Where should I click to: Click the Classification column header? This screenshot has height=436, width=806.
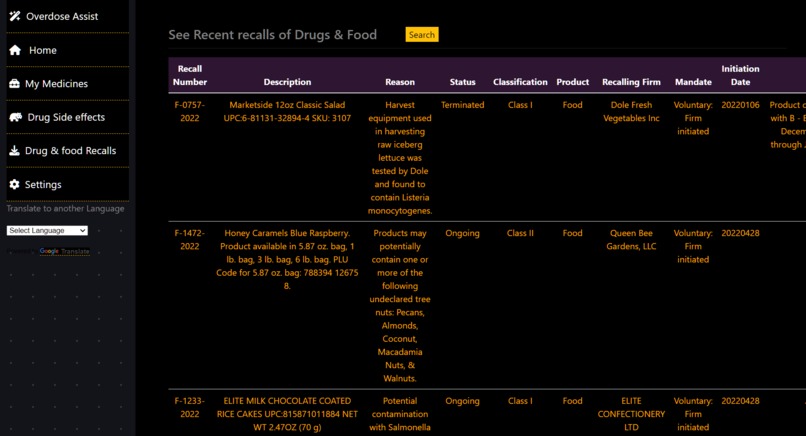pyautogui.click(x=520, y=82)
